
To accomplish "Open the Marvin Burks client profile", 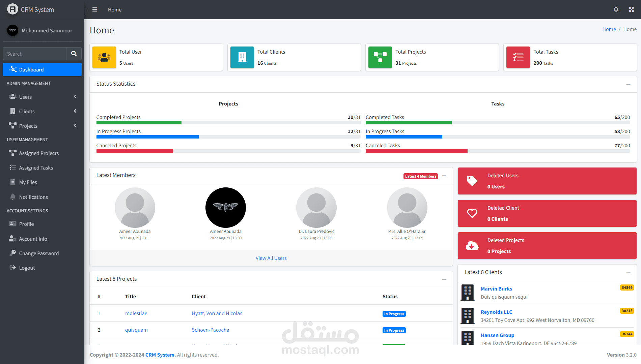I will [x=496, y=289].
